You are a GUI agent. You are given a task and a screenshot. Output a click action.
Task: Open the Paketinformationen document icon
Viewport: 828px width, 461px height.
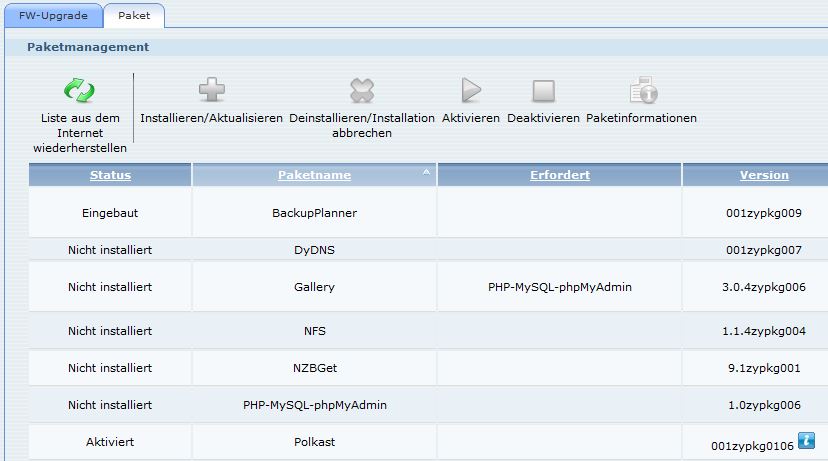(643, 90)
